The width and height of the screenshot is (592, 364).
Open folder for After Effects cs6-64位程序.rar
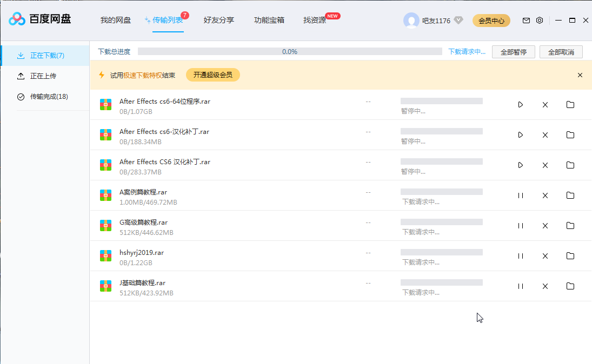[x=570, y=104]
